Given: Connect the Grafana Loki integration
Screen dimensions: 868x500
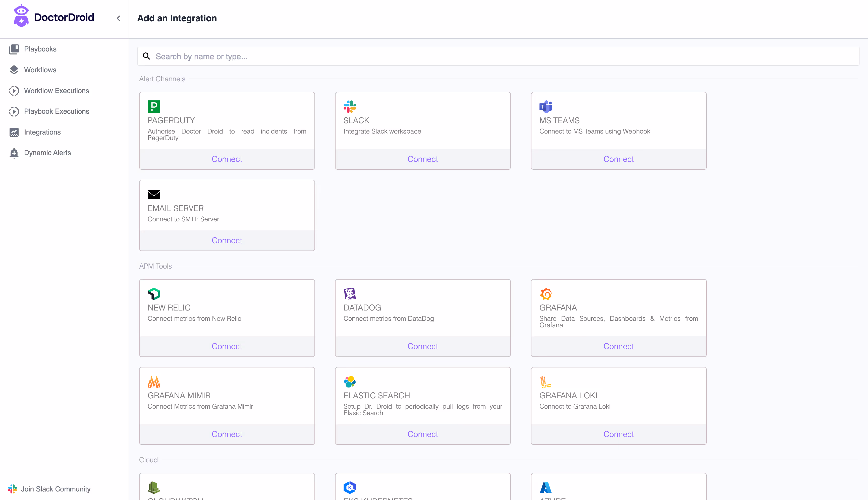Looking at the screenshot, I should click(x=619, y=434).
